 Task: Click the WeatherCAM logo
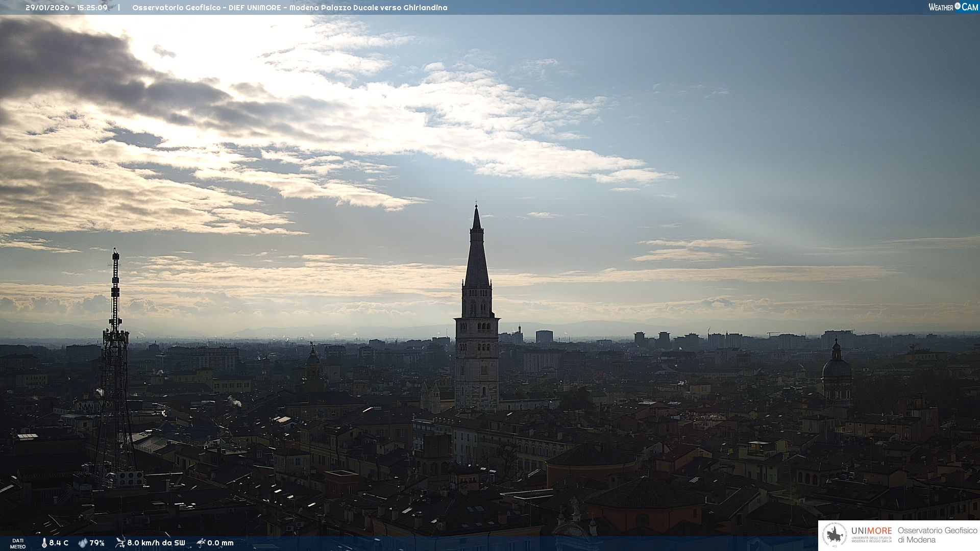(x=953, y=7)
